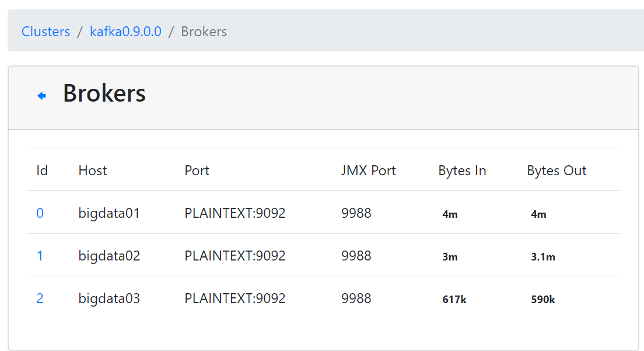The image size is (644, 351).
Task: Click the Id column header
Action: pos(42,171)
